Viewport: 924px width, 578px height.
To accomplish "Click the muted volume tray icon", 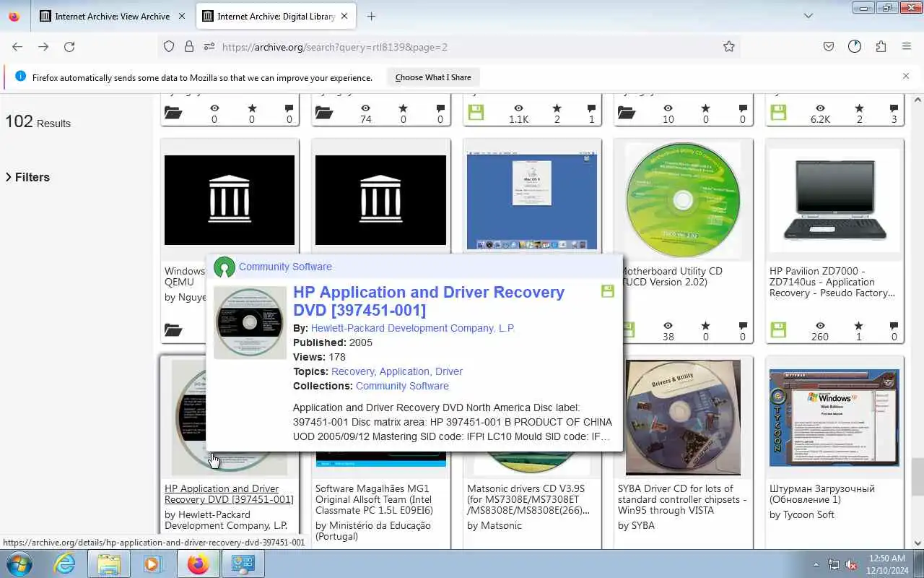I will point(851,564).
